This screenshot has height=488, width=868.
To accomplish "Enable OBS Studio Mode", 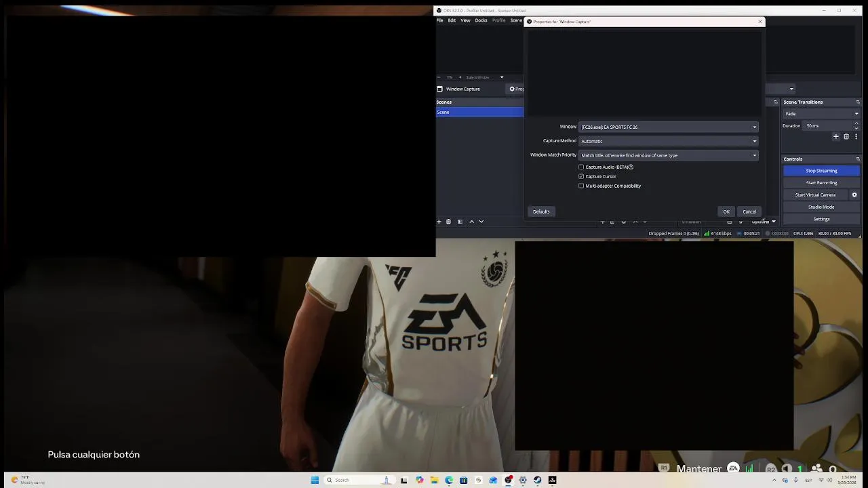I will [x=821, y=207].
